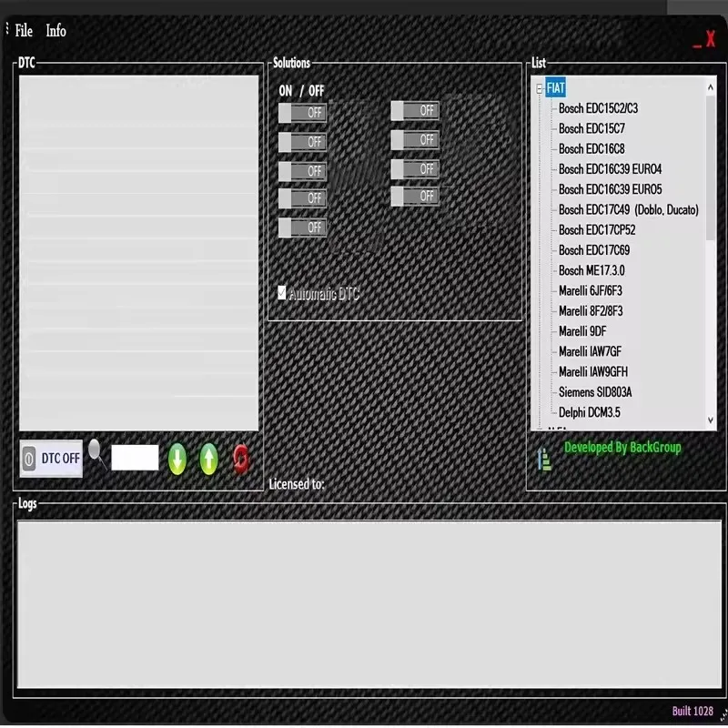Select Delphi DCM3.5 entry
Screen dimensions: 728x728
589,412
